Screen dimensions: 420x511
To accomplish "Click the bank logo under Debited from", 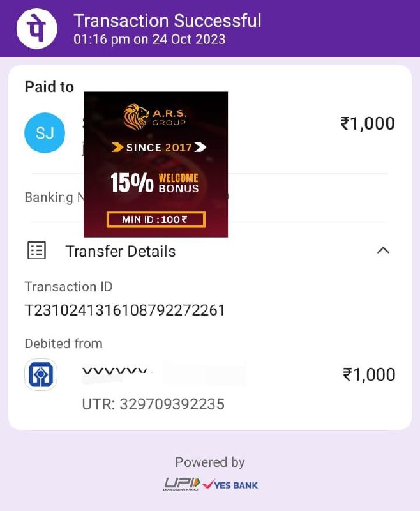I will tap(41, 374).
